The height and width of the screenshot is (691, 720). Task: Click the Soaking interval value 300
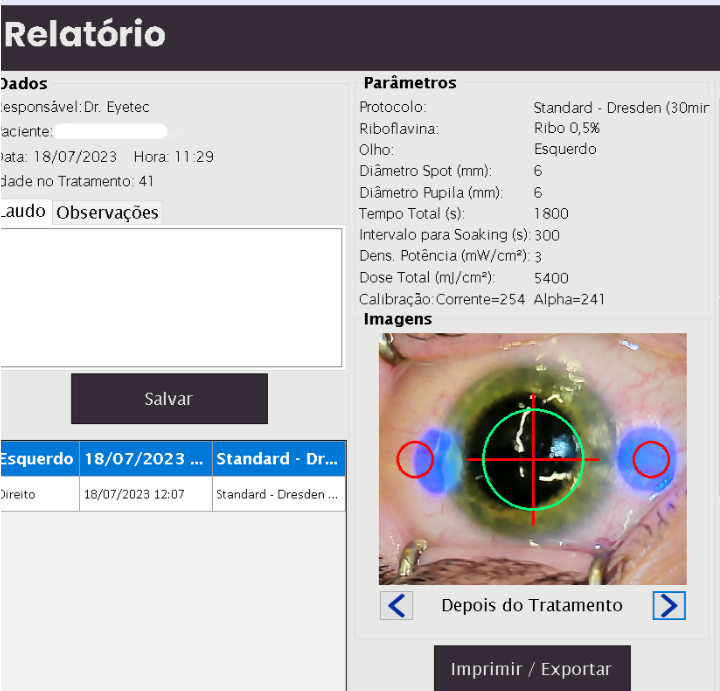click(546, 235)
